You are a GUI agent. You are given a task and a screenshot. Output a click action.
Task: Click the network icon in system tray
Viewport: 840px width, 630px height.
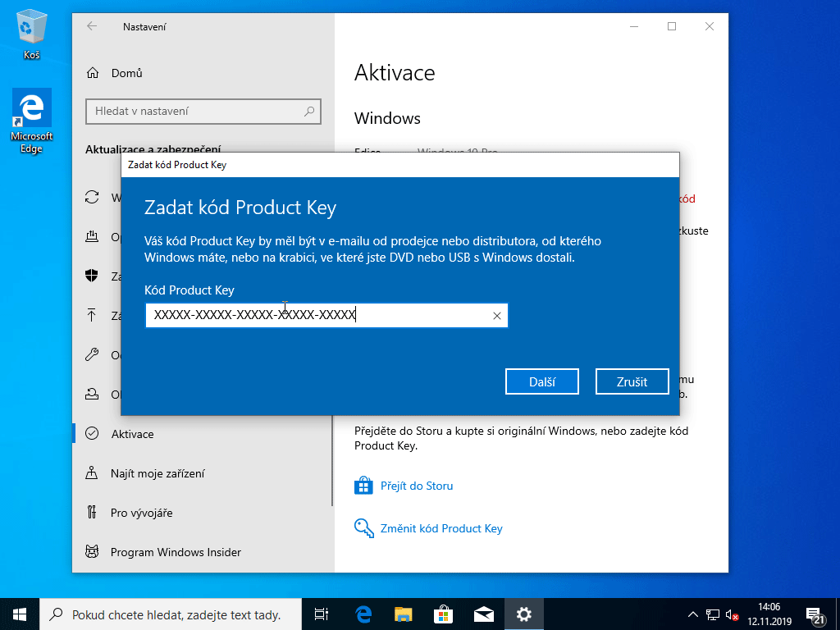713,614
